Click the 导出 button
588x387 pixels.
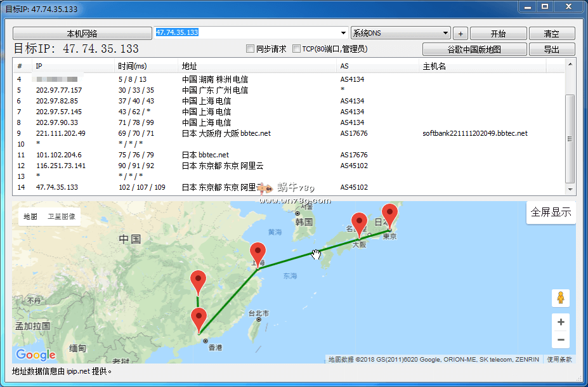click(x=552, y=49)
